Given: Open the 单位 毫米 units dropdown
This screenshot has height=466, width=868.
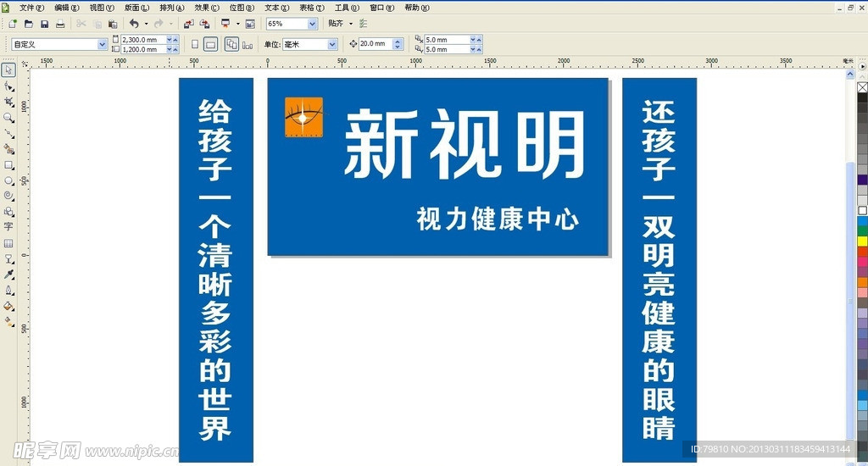Looking at the screenshot, I should point(332,44).
